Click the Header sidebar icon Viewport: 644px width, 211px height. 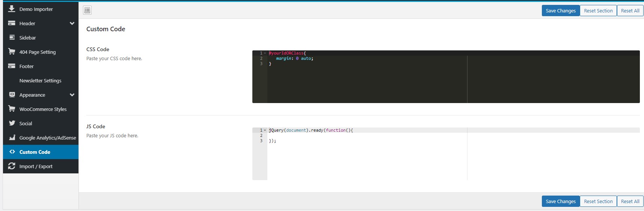pos(12,23)
